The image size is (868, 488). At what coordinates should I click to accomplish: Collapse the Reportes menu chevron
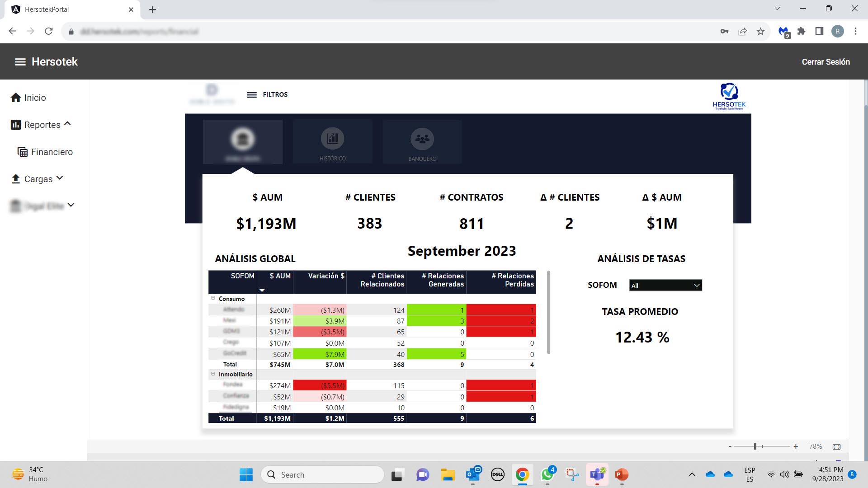[x=67, y=124]
